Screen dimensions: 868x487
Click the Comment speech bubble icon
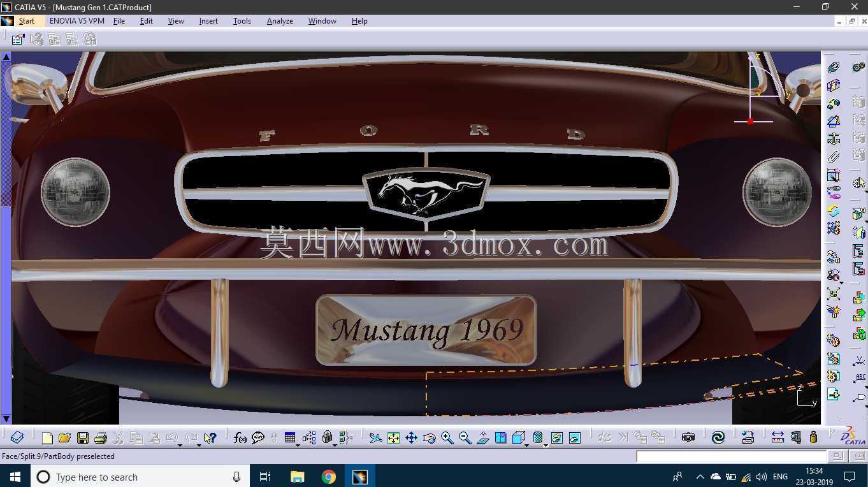click(258, 438)
